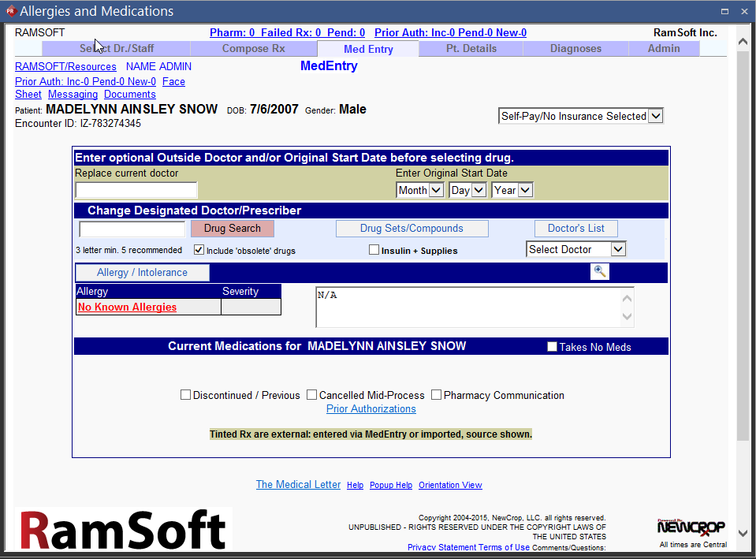Open the Prior Authorizations link
Viewport: 756px width, 559px height.
(371, 409)
